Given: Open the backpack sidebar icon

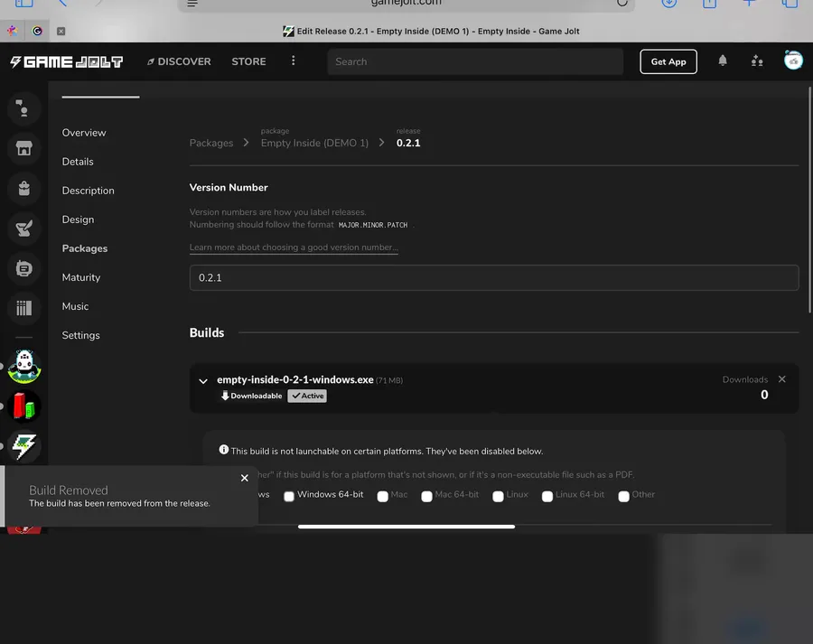Looking at the screenshot, I should click(x=23, y=188).
